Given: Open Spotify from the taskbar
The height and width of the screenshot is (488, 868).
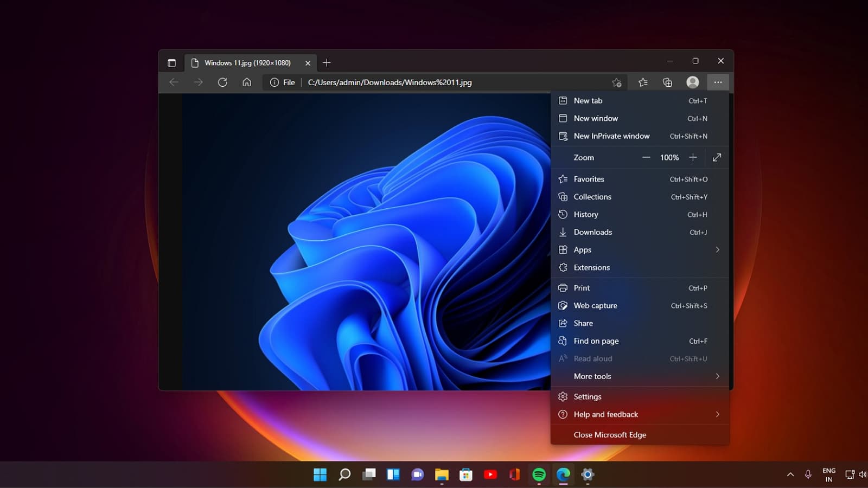Looking at the screenshot, I should 539,474.
